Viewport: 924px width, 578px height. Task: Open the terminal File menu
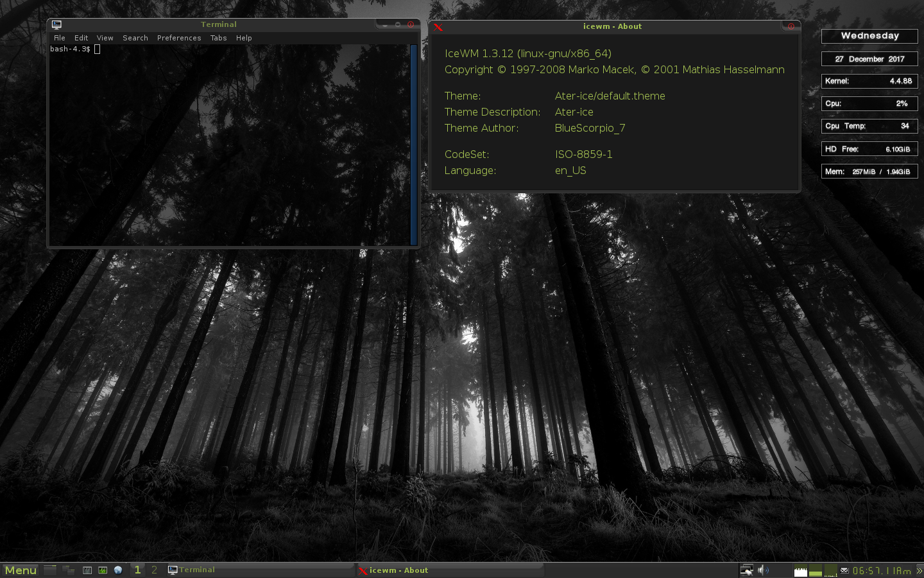tap(60, 38)
